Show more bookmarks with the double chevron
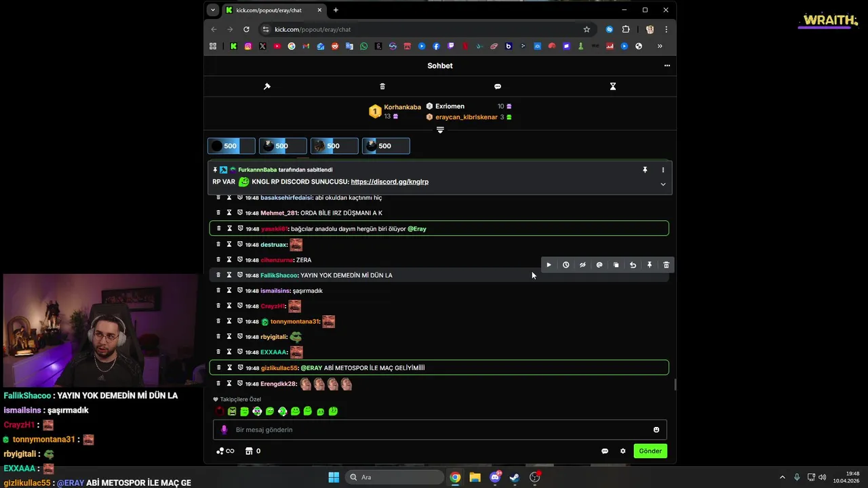 pyautogui.click(x=660, y=46)
